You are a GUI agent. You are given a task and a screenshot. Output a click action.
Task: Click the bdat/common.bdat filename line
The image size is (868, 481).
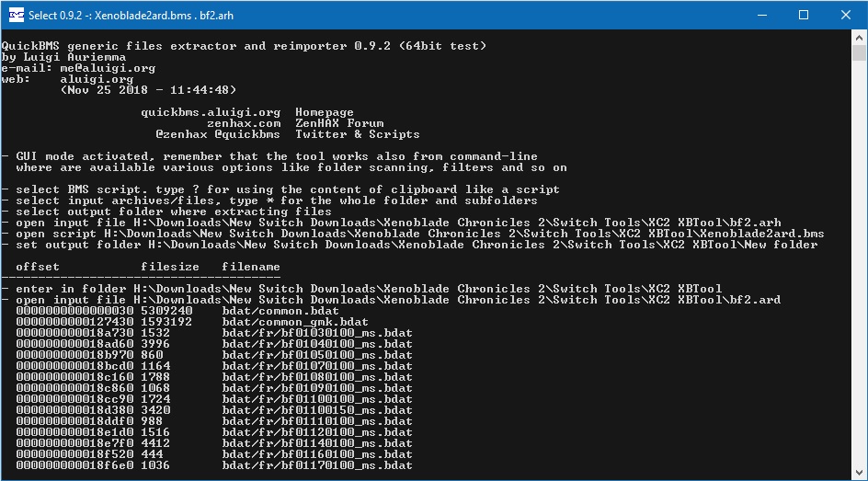coord(280,311)
